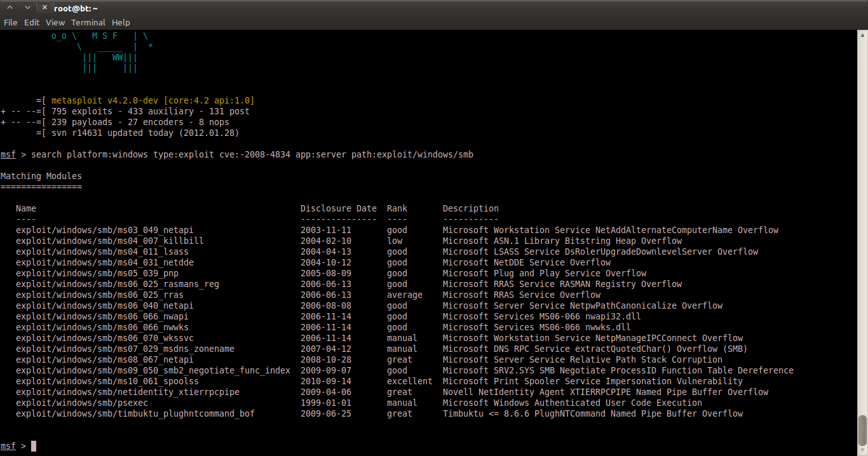Click the MSF ASCII art banner text
The image size is (868, 456).
coord(105,36)
